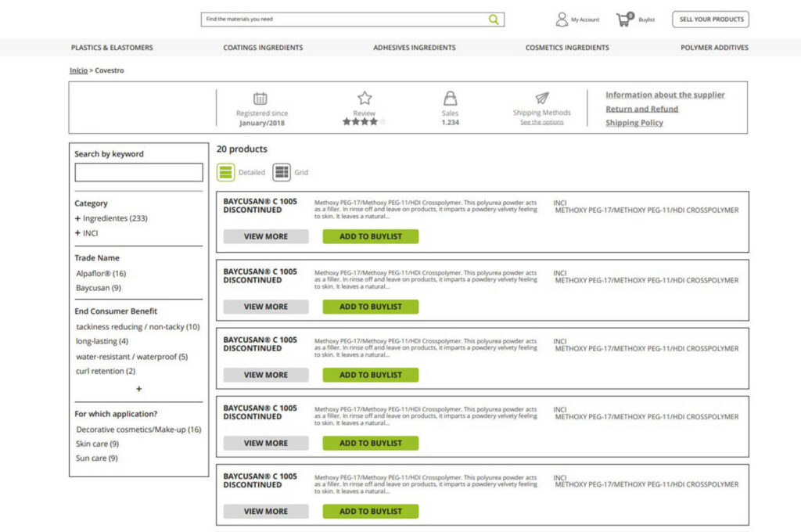The width and height of the screenshot is (801, 532).
Task: Click View More on third product
Action: pos(266,375)
